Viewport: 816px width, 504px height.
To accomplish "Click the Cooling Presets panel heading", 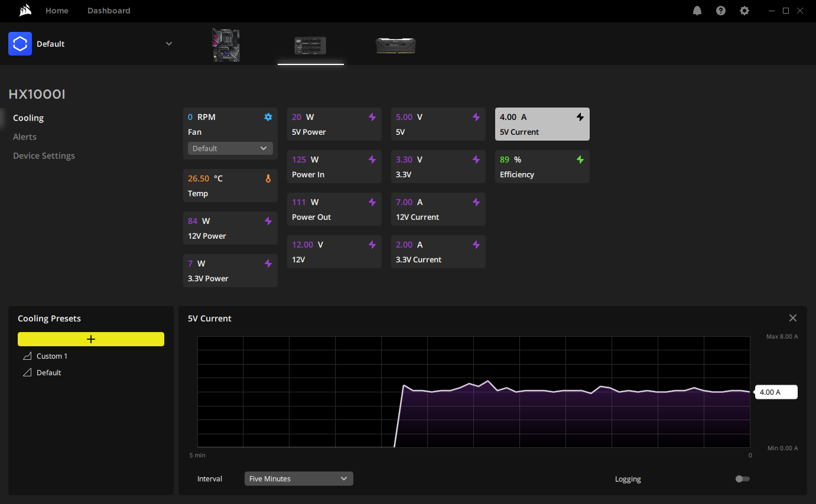I will (x=49, y=318).
